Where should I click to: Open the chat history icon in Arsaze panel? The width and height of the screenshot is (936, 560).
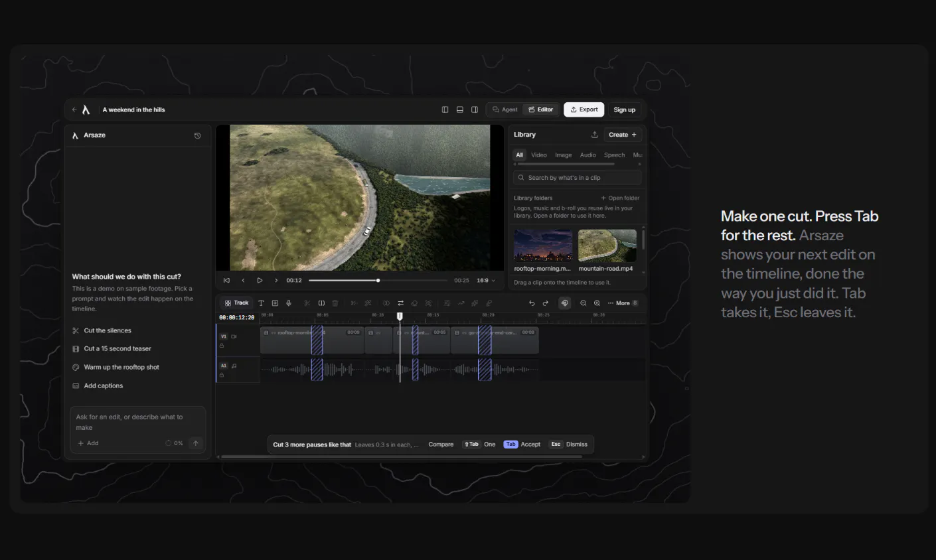tap(197, 135)
